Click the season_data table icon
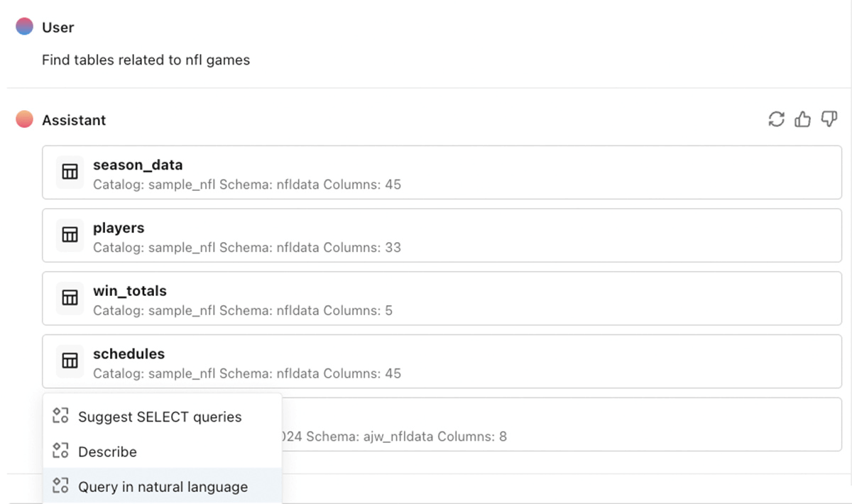Image resolution: width=852 pixels, height=504 pixels. click(x=70, y=172)
